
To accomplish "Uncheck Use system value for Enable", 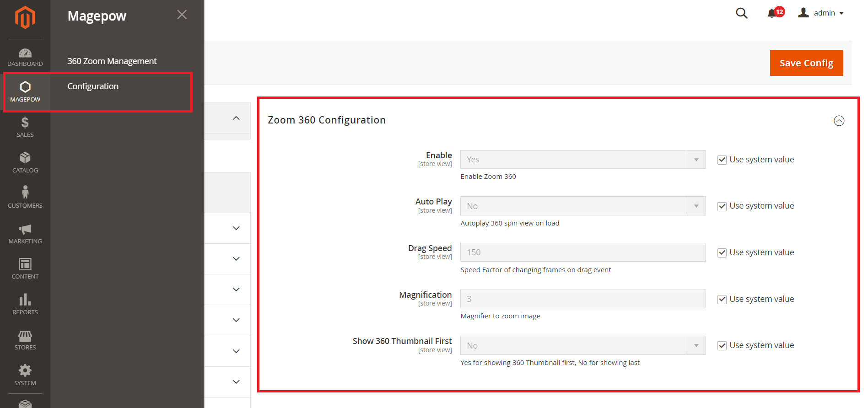I will coord(722,160).
